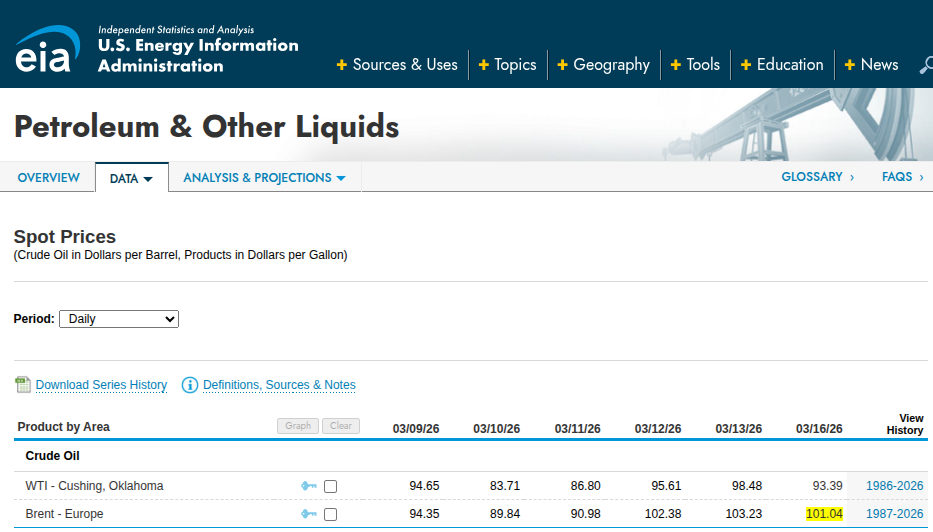933x532 pixels.
Task: Expand the News menu
Action: coord(872,64)
